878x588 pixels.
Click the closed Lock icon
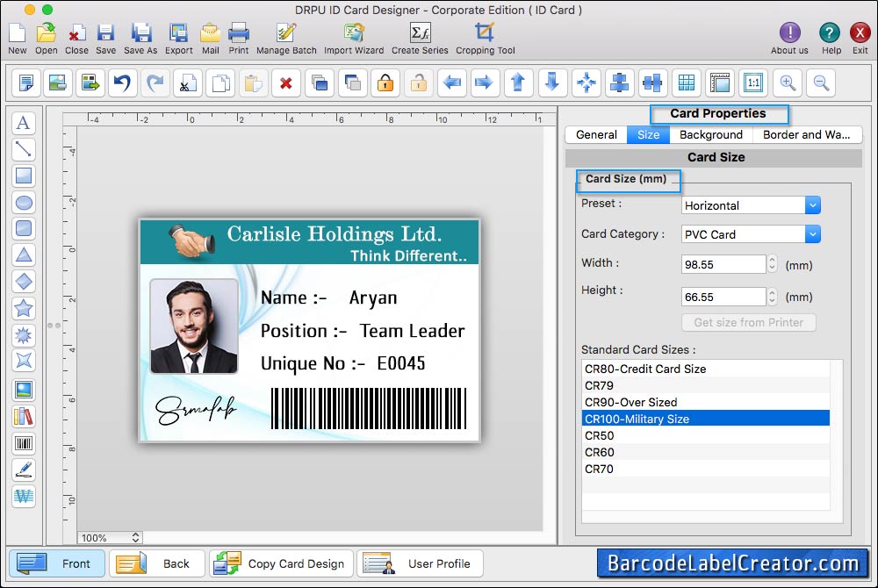[x=385, y=83]
